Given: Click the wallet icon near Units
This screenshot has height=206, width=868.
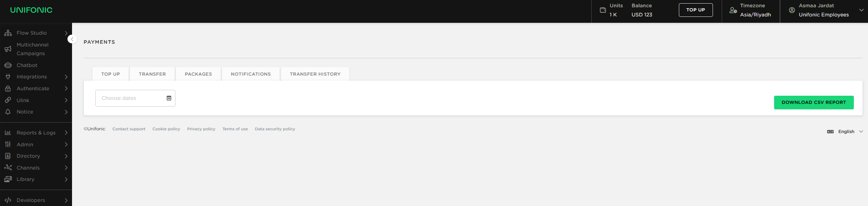Looking at the screenshot, I should point(603,10).
